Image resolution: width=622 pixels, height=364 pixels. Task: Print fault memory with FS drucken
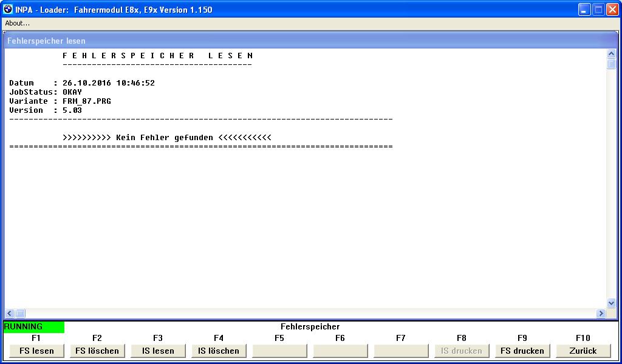click(x=522, y=351)
